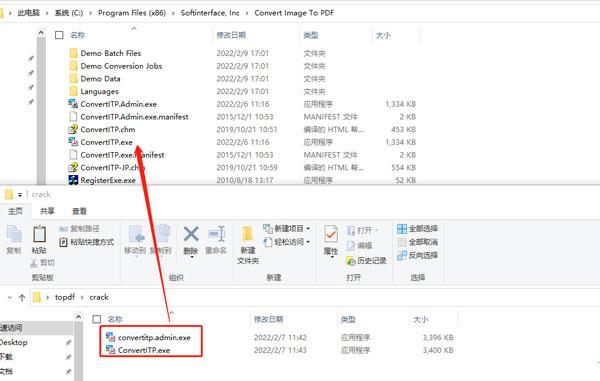Viewport: 600px width, 381px height.
Task: Select the ConvertITP.exe icon in the top window
Action: (x=73, y=142)
